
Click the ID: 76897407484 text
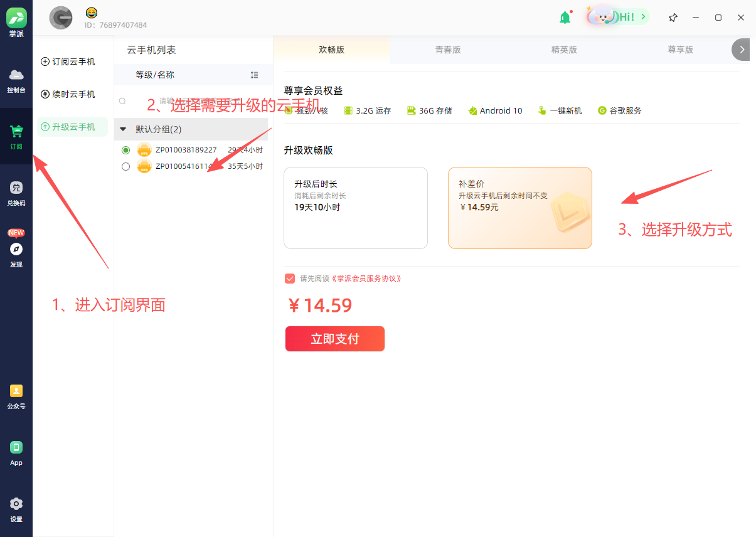(116, 25)
